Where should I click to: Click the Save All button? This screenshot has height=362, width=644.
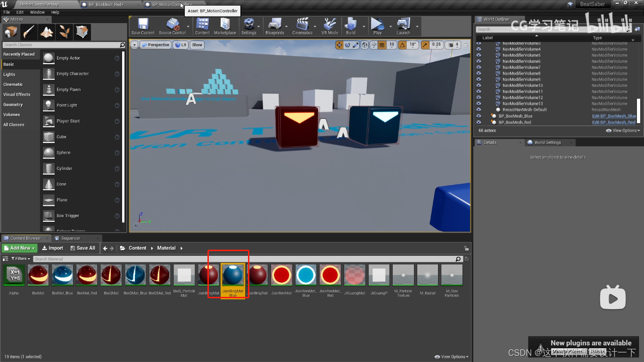[x=83, y=248]
